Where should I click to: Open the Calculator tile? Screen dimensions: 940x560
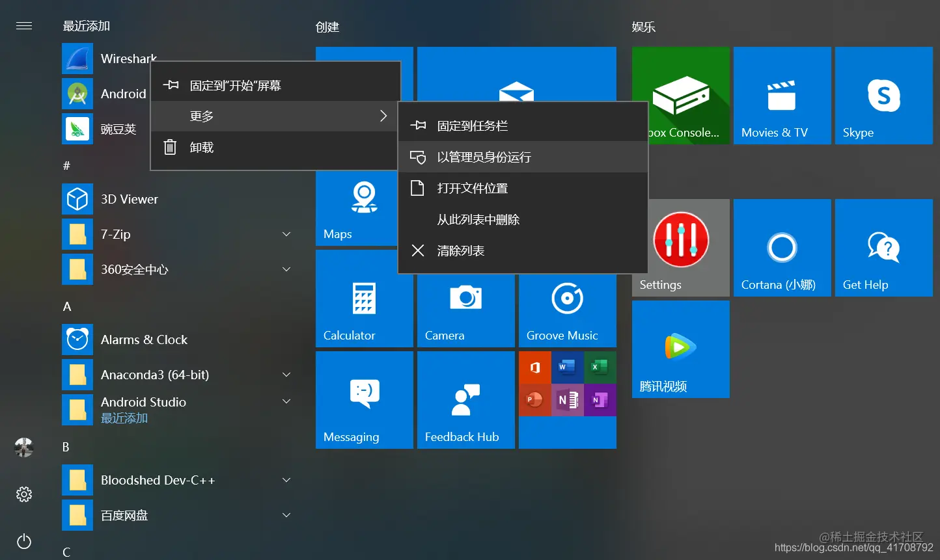pyautogui.click(x=365, y=299)
